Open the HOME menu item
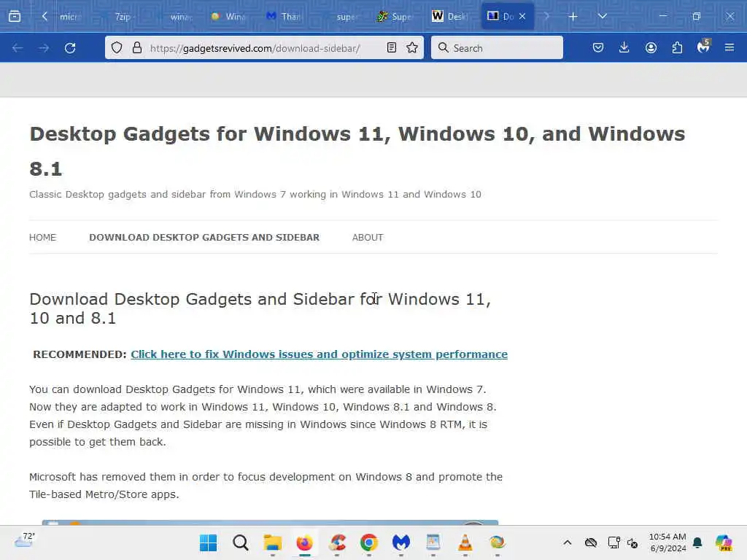747x560 pixels. click(43, 237)
